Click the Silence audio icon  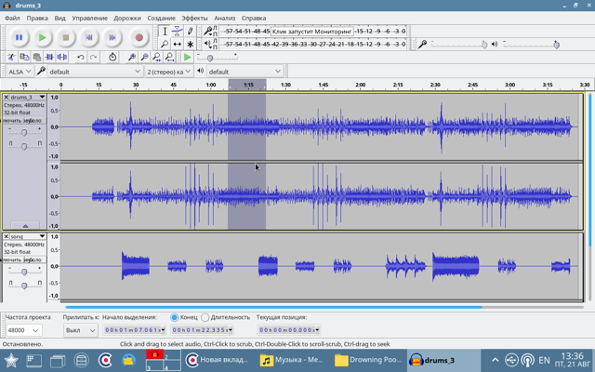tap(62, 57)
